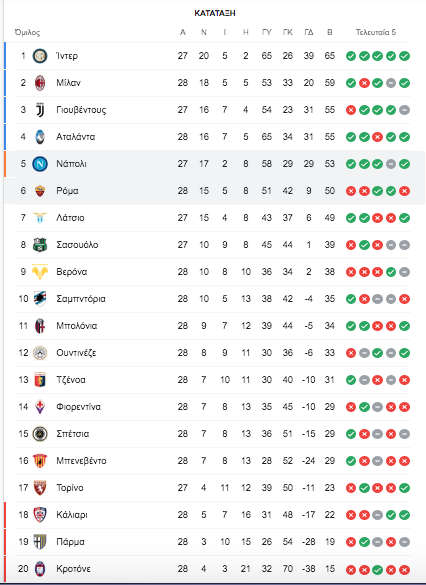Select the Φιορεντίνα table row name
Image resolution: width=426 pixels, height=585 pixels.
[78, 407]
